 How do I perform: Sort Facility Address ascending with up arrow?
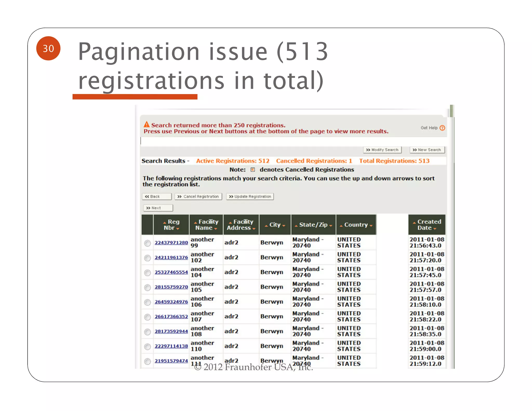point(230,223)
